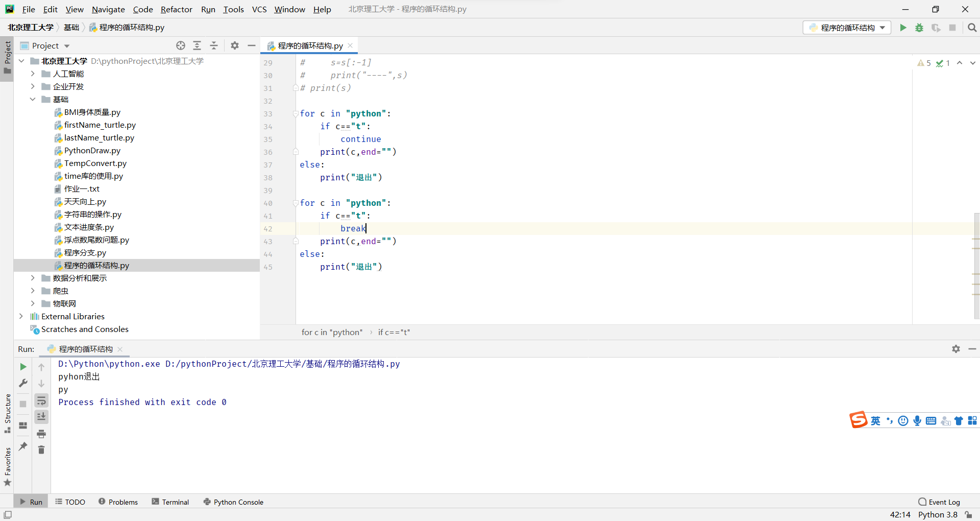Viewport: 980px width, 521px height.
Task: Open wrench settings in Run panel
Action: [23, 383]
